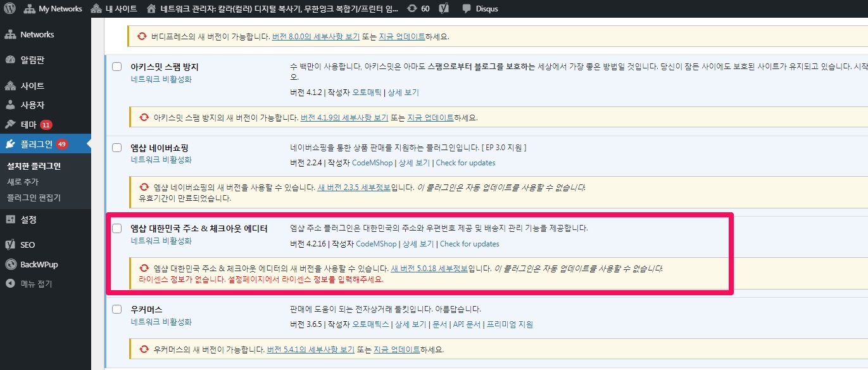This screenshot has height=370, width=868.
Task: Tick the 우커머스 plugin checkbox
Action: click(x=117, y=309)
